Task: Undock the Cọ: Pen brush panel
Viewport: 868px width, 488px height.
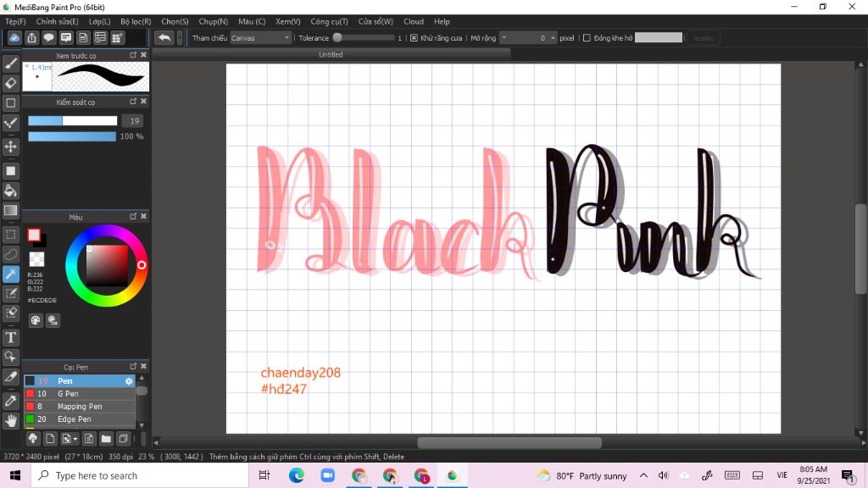Action: click(133, 366)
